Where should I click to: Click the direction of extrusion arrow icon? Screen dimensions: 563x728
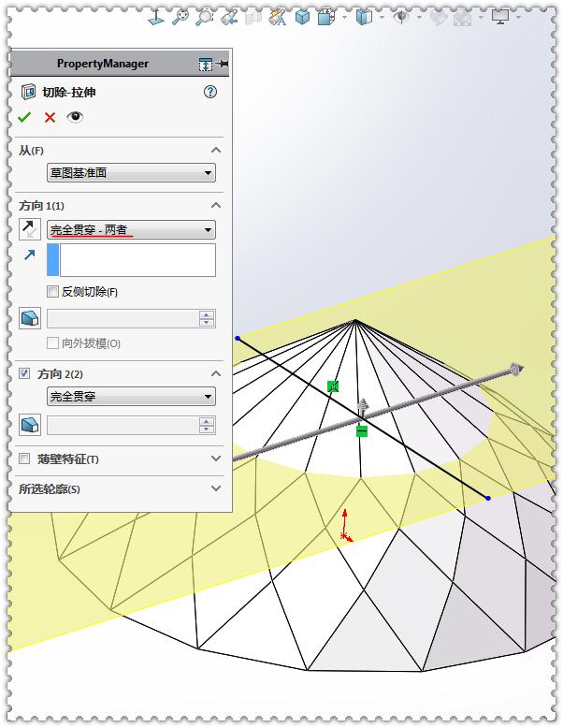(30, 255)
